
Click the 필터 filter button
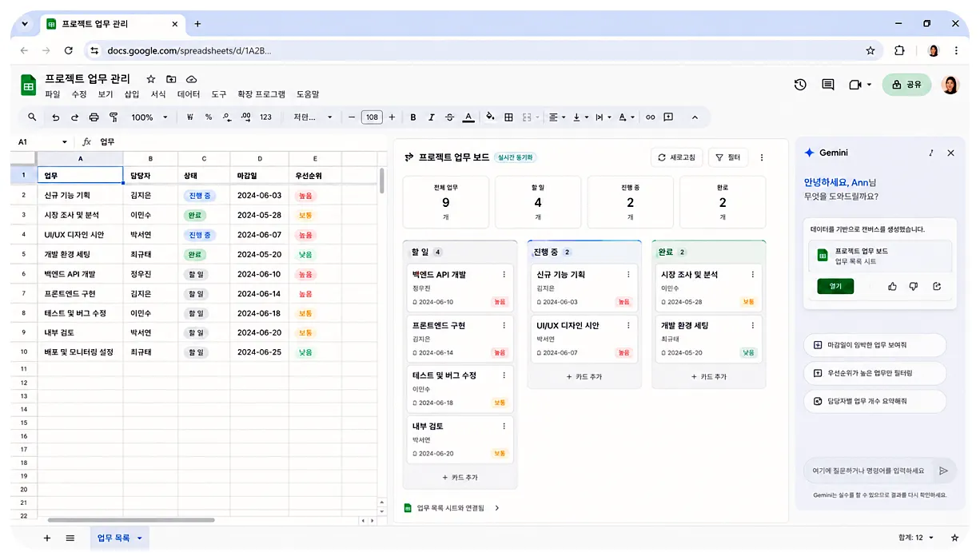(x=727, y=157)
